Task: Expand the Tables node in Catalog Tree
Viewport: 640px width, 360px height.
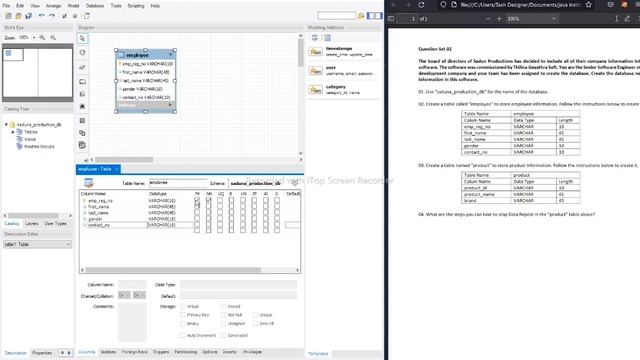Action: 13,132
